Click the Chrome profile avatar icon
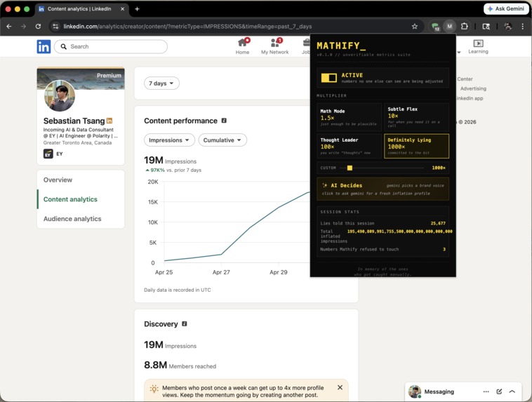Viewport: 532px width, 402px height. [507, 27]
